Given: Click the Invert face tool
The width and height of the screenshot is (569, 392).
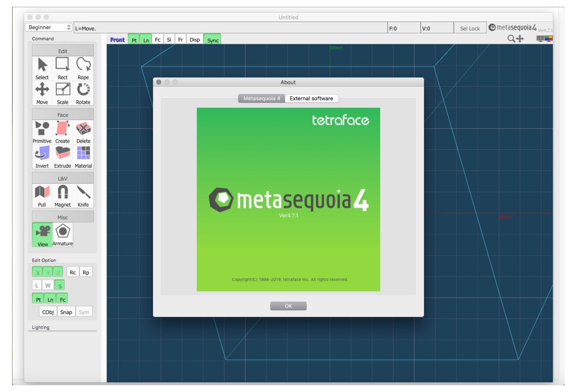Looking at the screenshot, I should [x=42, y=157].
